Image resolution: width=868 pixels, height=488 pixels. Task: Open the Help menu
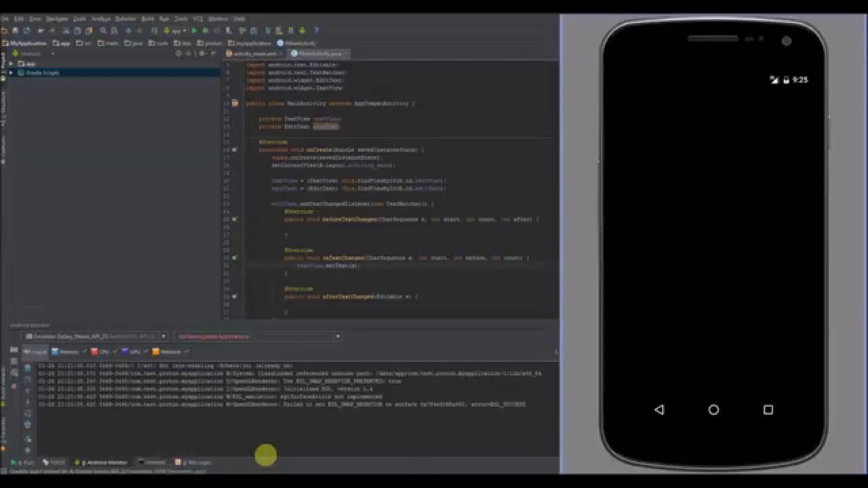pyautogui.click(x=239, y=19)
